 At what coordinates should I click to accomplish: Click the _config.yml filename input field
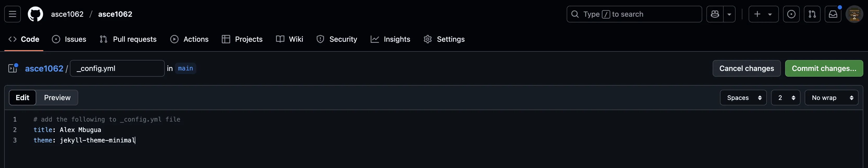pos(117,69)
